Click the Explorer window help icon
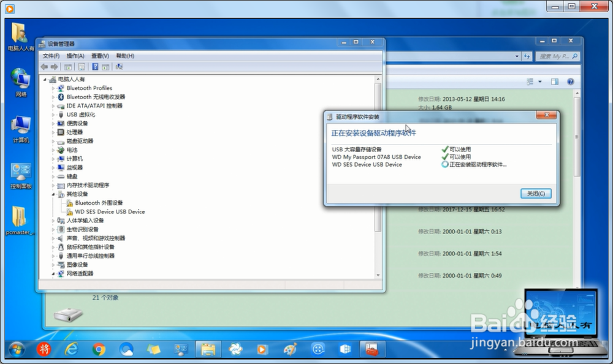Screen dimensions: 613x364 570,82
